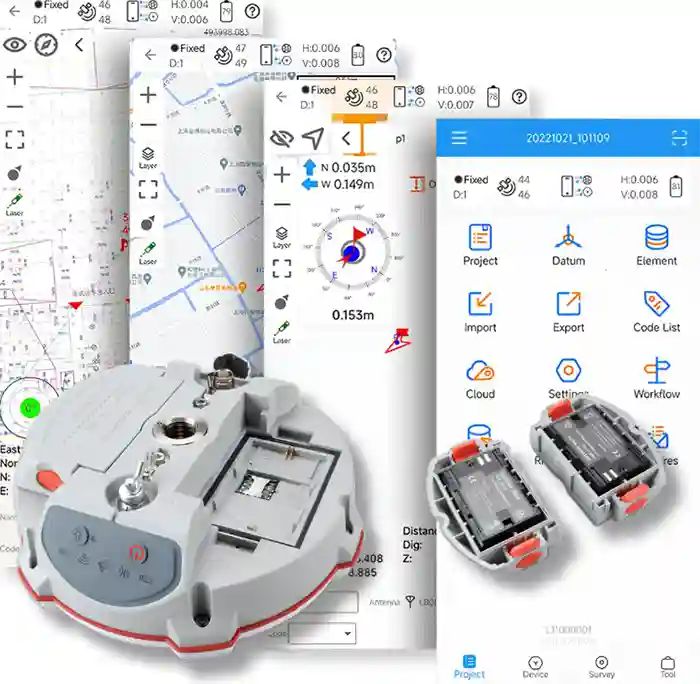Tap the Laser tool in stakeout screen

click(x=282, y=332)
